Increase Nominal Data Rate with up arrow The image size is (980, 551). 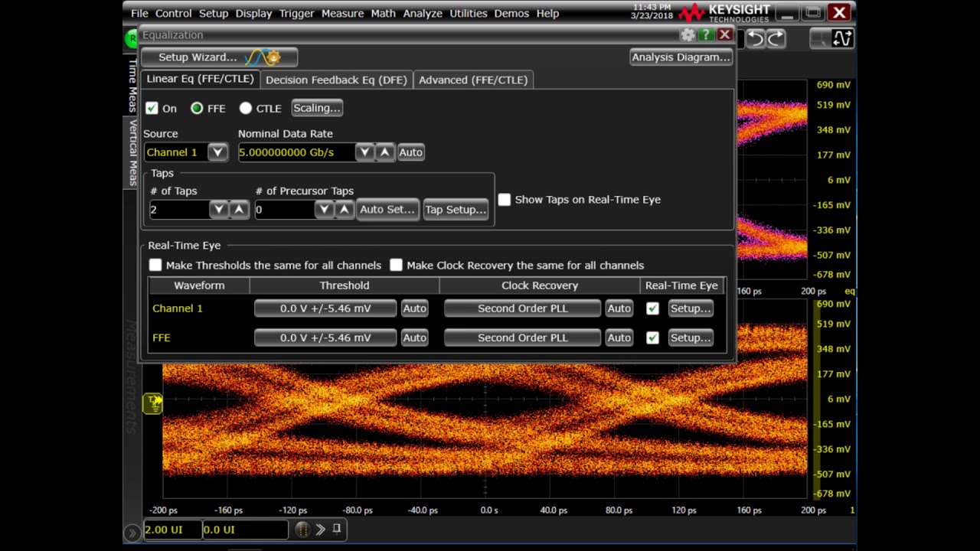pos(385,152)
